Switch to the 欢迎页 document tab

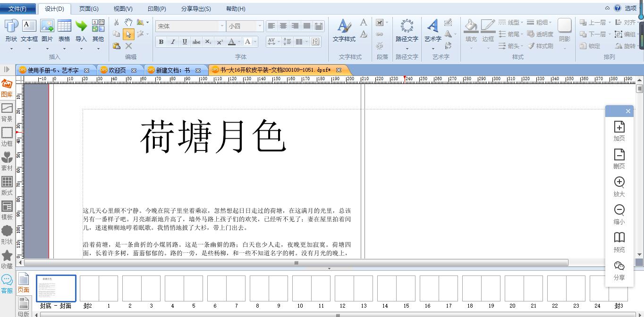click(x=118, y=70)
